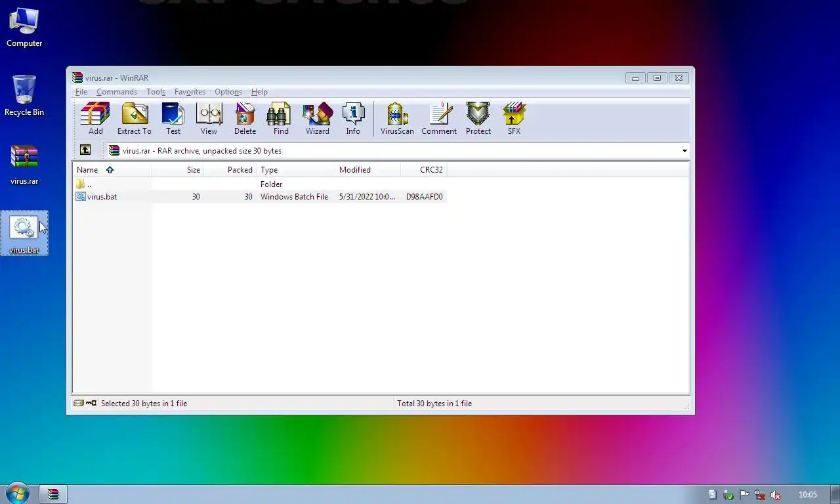
Task: Click the taskbar clock 10:05
Action: point(808,495)
